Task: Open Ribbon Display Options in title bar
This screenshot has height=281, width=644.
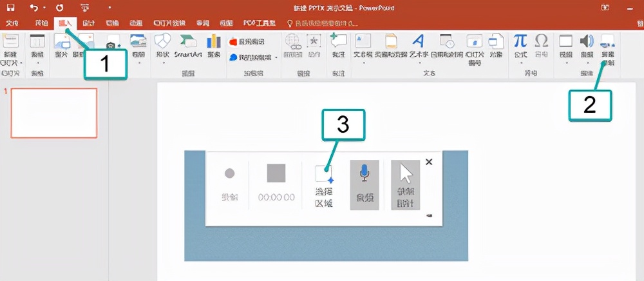Action: 605,7
